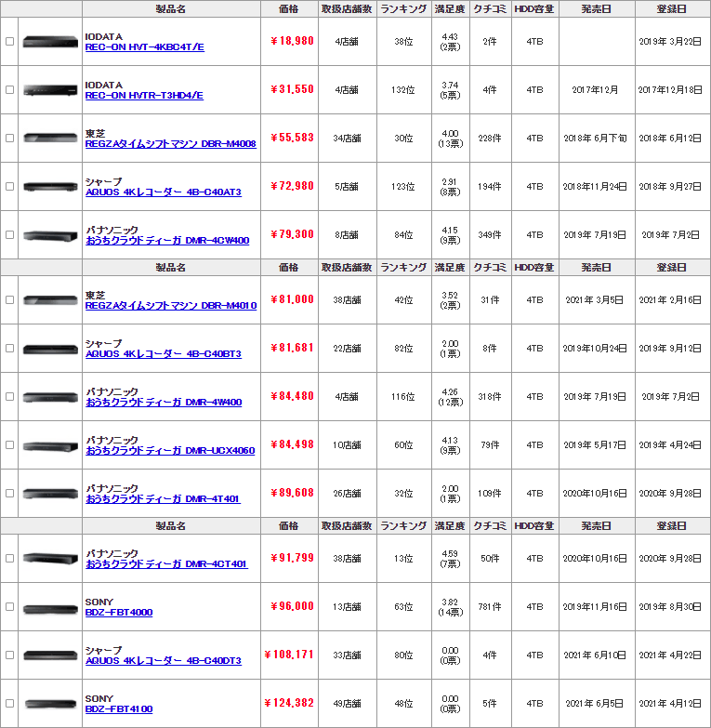Click the Panasonic DMR-4W400 product image

pyautogui.click(x=50, y=397)
